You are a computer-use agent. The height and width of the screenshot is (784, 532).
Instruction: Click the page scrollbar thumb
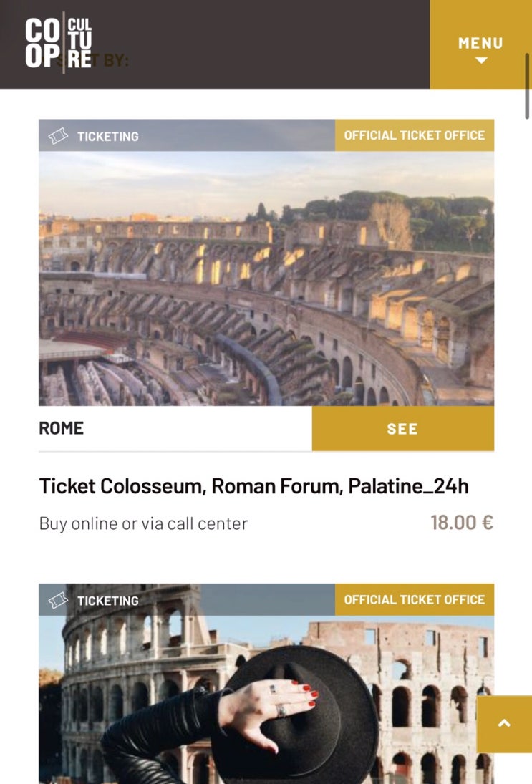click(527, 86)
